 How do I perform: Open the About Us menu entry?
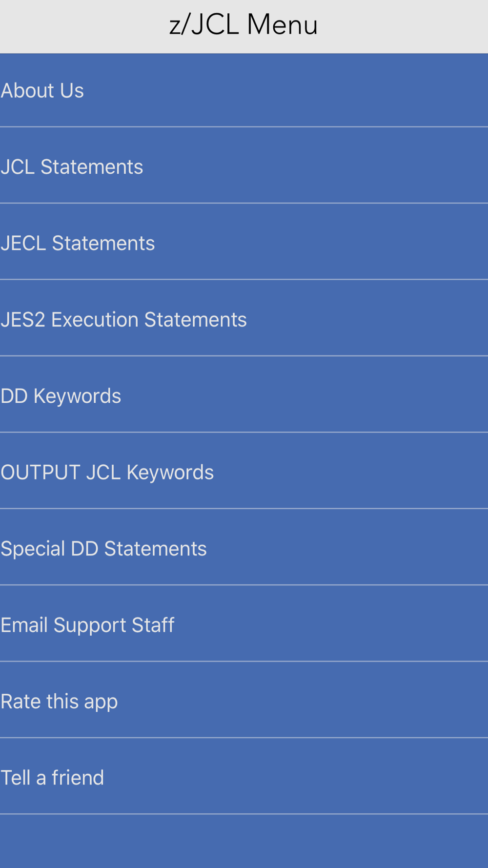coord(244,91)
